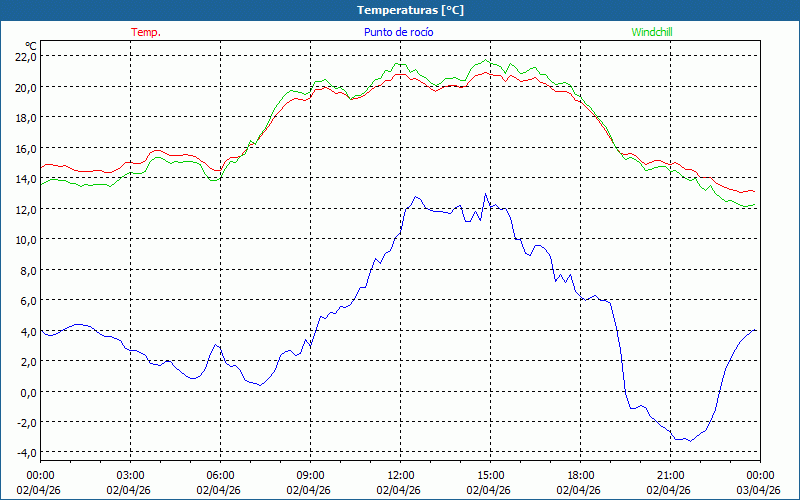Select the green "Windchill" legend label

point(652,32)
